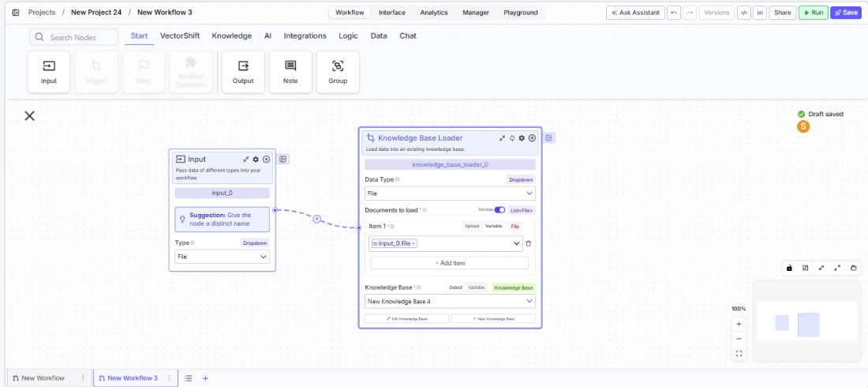
Task: Open the AI node category
Action: tap(268, 36)
